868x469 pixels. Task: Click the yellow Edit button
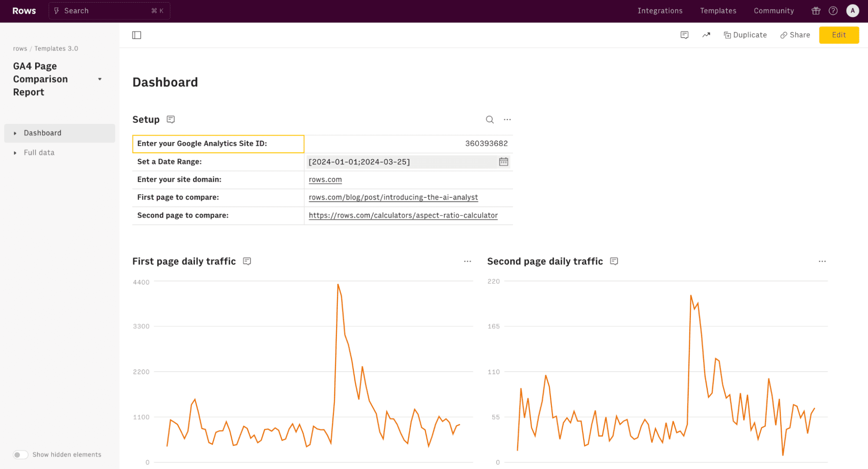[839, 35]
